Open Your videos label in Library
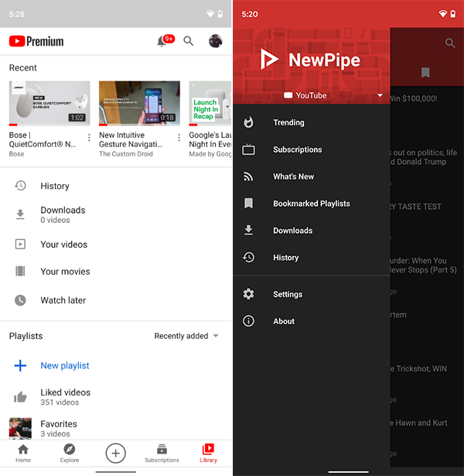Screen dimensions: 464x476 pos(64,245)
